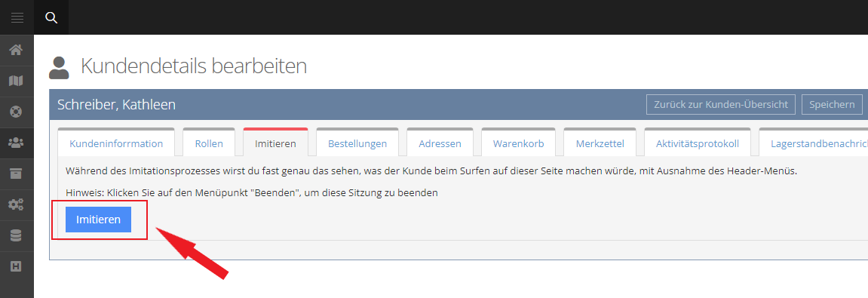The height and width of the screenshot is (298, 868).
Task: Click the search magnifier icon
Action: (51, 17)
